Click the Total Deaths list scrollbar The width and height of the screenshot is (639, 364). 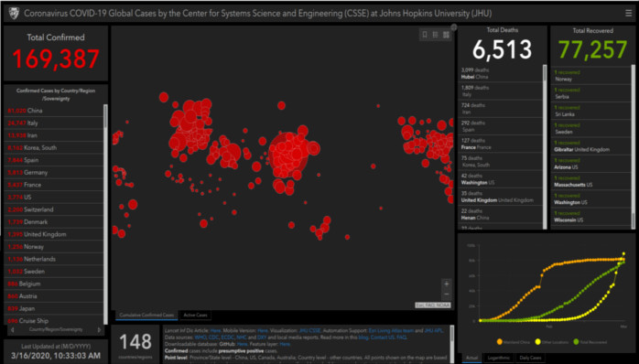[x=545, y=146]
